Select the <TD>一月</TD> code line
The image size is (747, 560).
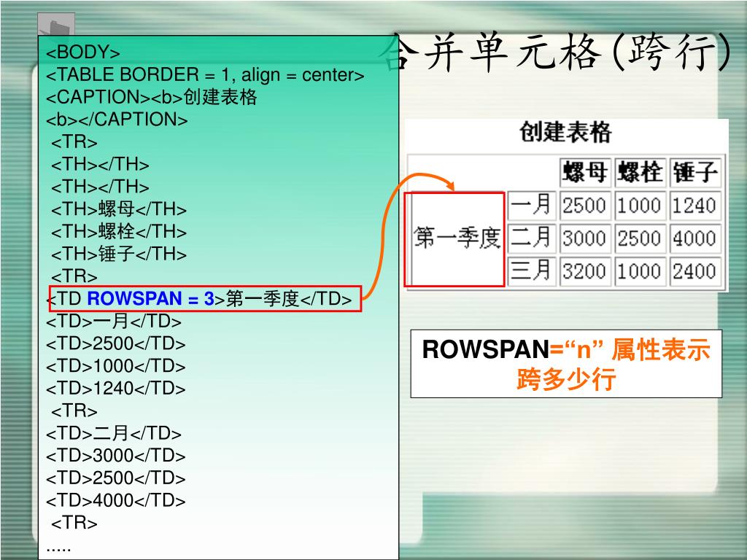[x=113, y=322]
